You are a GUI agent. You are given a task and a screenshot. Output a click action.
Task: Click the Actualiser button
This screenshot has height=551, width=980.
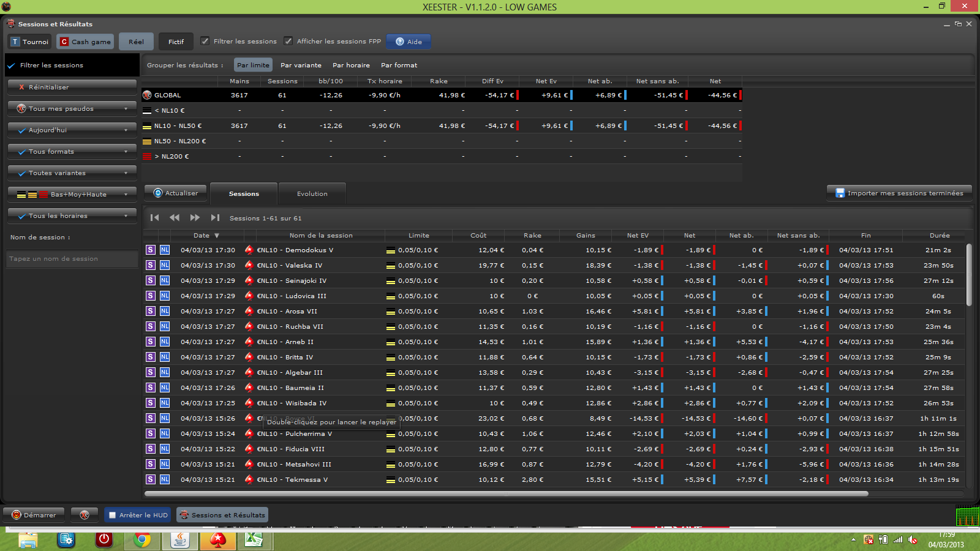coord(176,193)
